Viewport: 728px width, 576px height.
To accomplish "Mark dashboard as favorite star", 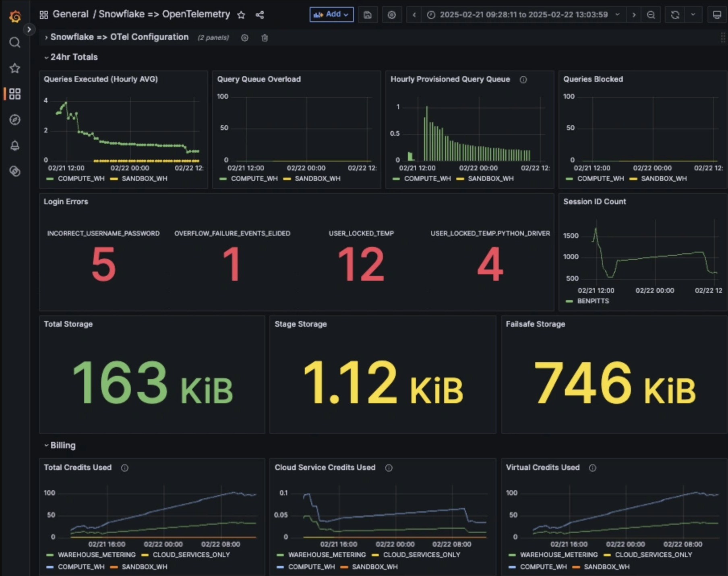I will click(241, 15).
